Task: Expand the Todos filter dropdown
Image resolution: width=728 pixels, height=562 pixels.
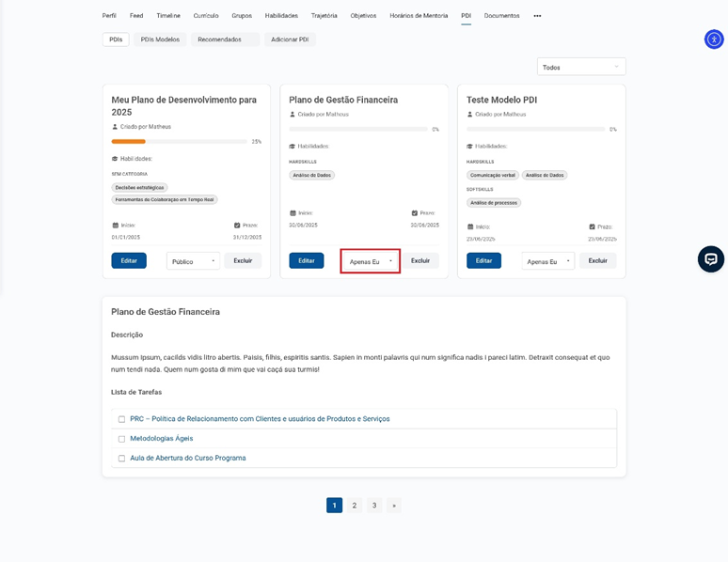Action: point(580,68)
